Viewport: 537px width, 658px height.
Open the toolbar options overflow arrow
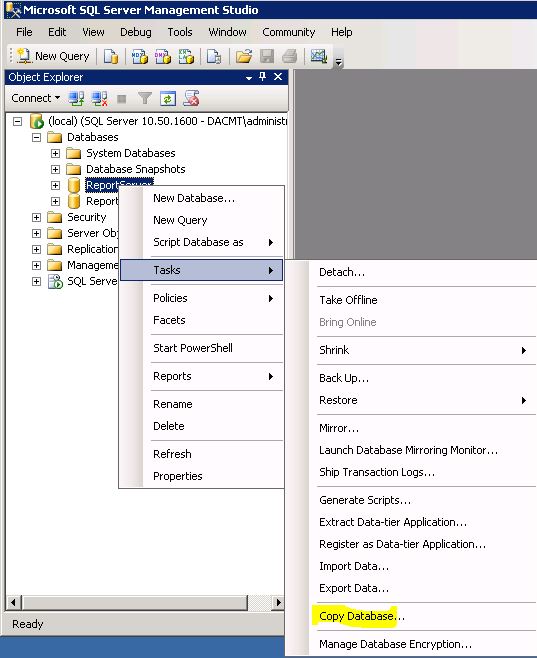point(339,62)
